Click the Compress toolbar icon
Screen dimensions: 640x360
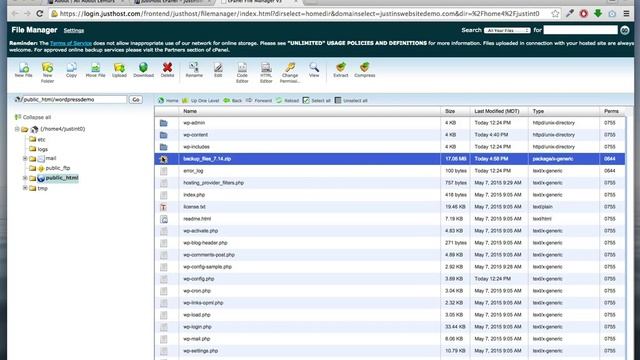[x=364, y=69]
